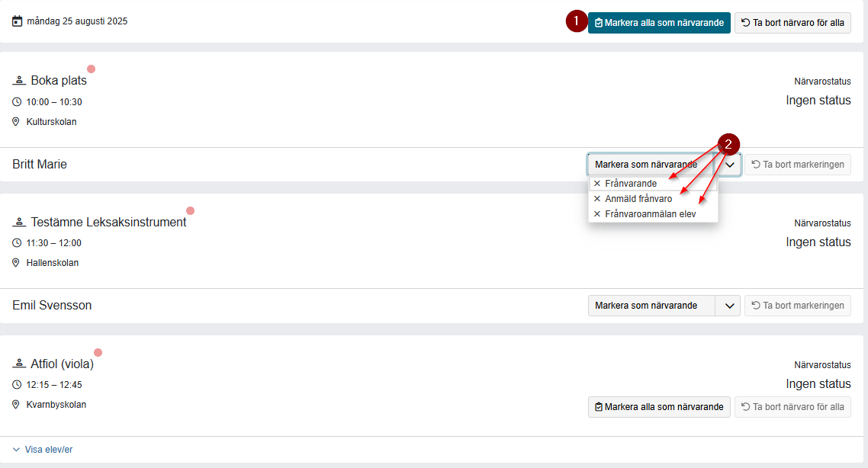This screenshot has width=868, height=468.
Task: Click the lesson icon next to Testämne Leksaksinstrument
Action: coord(19,223)
